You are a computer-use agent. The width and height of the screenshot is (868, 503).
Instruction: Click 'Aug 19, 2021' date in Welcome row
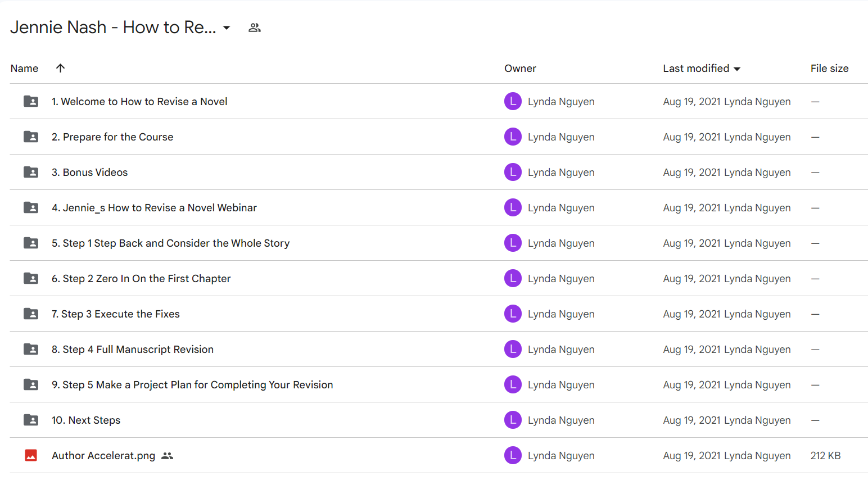coord(691,102)
